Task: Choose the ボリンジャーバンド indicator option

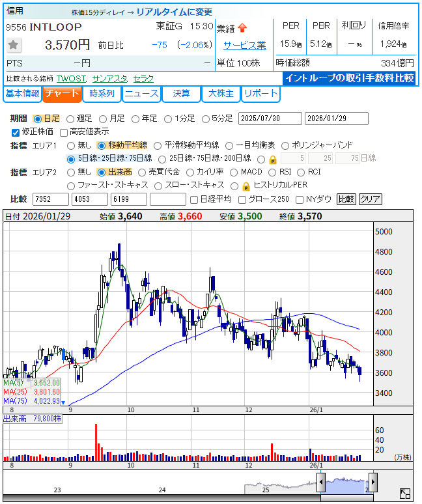Action: 287,145
